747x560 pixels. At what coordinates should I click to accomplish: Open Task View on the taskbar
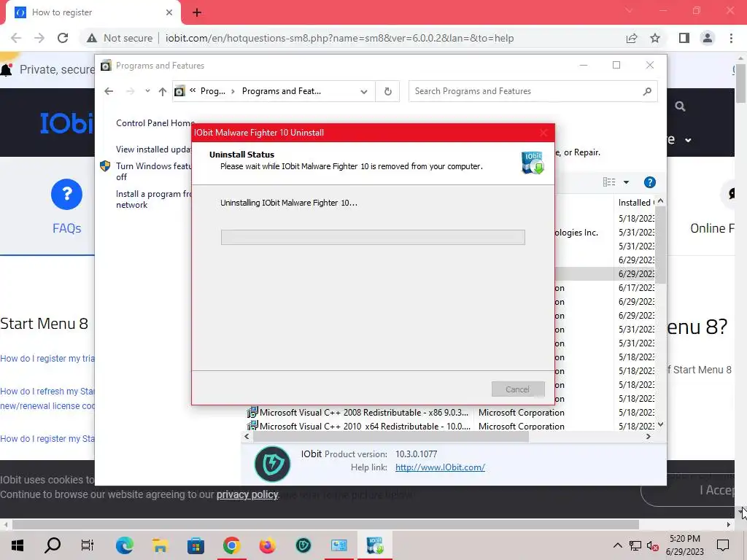coord(88,545)
